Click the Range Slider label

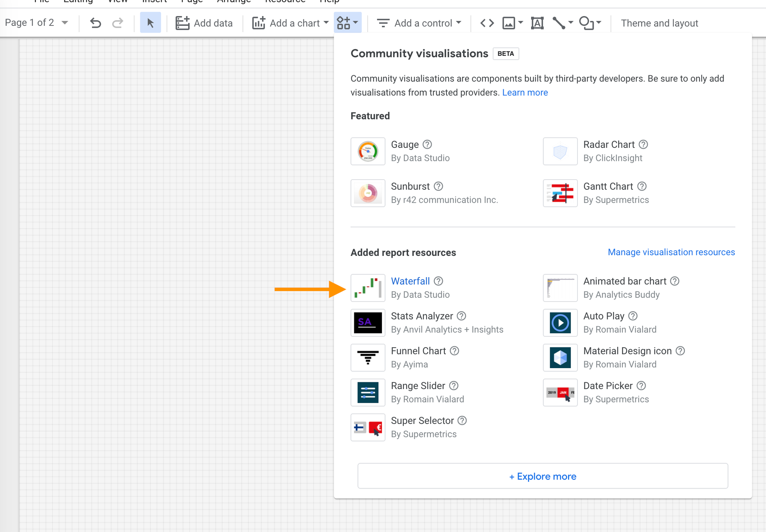[x=418, y=386]
